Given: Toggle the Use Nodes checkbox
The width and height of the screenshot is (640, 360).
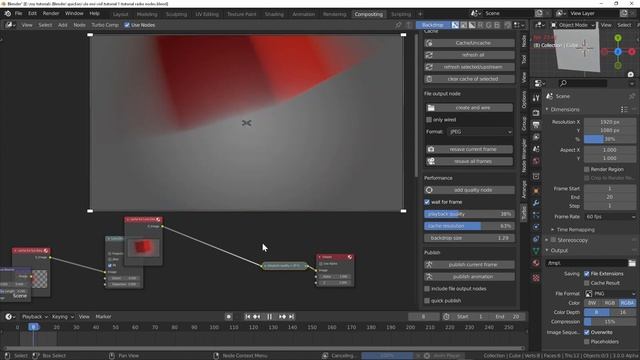Looking at the screenshot, I should 127,25.
